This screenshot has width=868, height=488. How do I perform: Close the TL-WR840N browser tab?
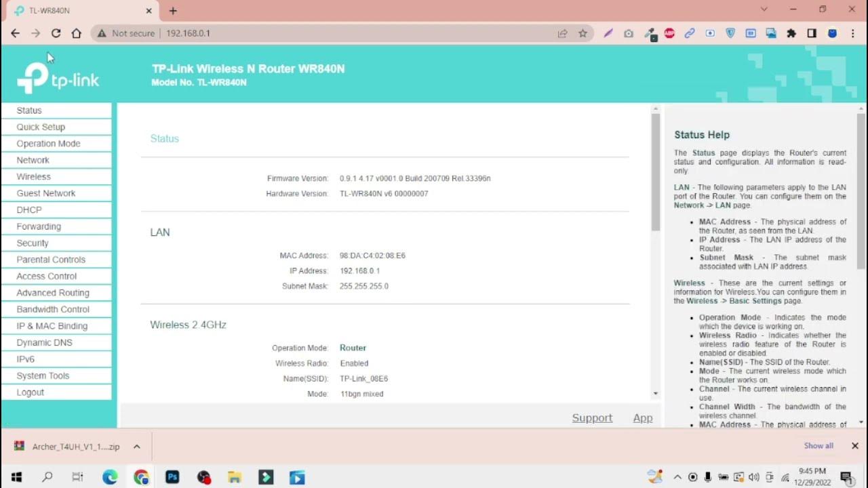149,11
